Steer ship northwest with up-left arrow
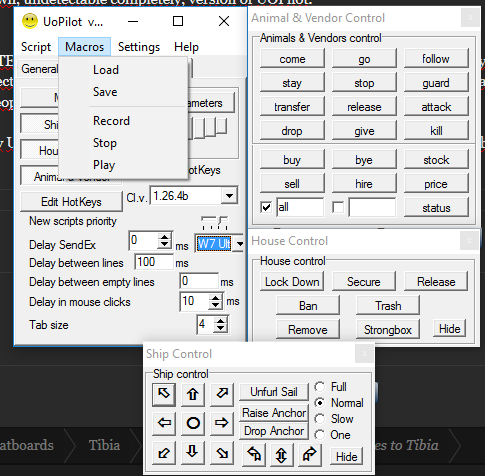Screen dimensions: 485x476 pyautogui.click(x=164, y=394)
